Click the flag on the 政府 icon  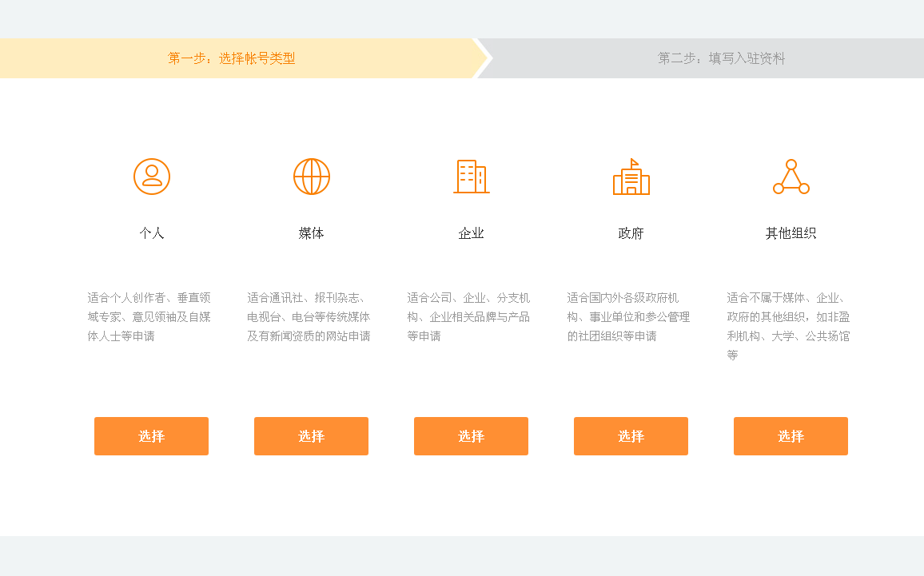(635, 162)
